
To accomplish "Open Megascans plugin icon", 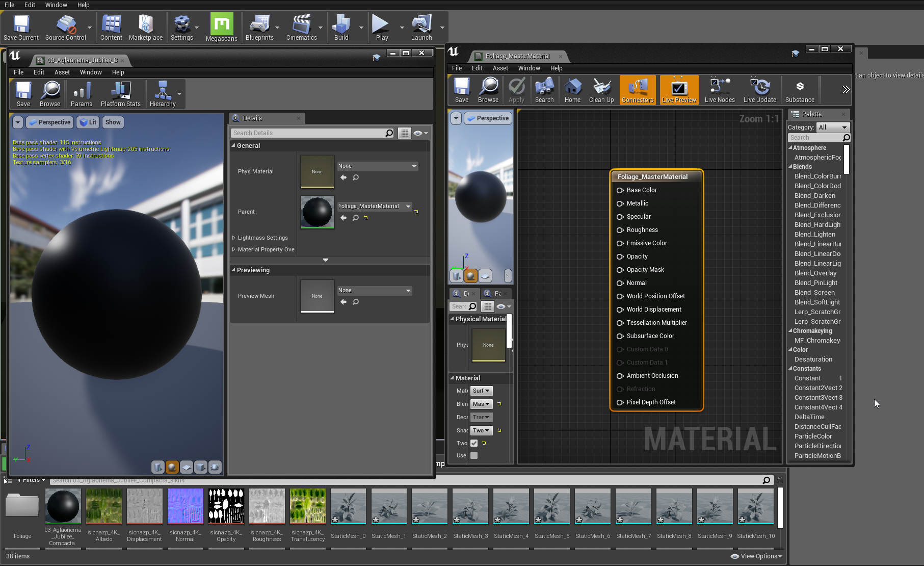I will [222, 28].
